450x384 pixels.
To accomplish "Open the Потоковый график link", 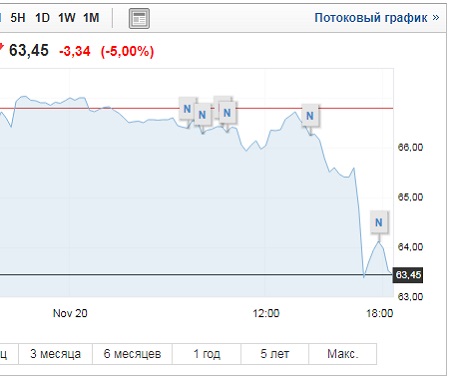I will pos(371,18).
